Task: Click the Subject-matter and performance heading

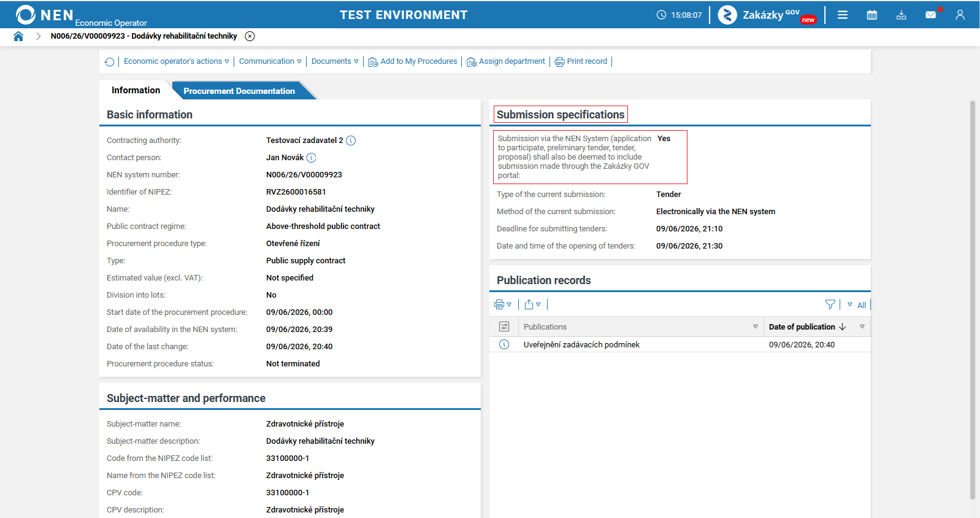Action: (186, 398)
